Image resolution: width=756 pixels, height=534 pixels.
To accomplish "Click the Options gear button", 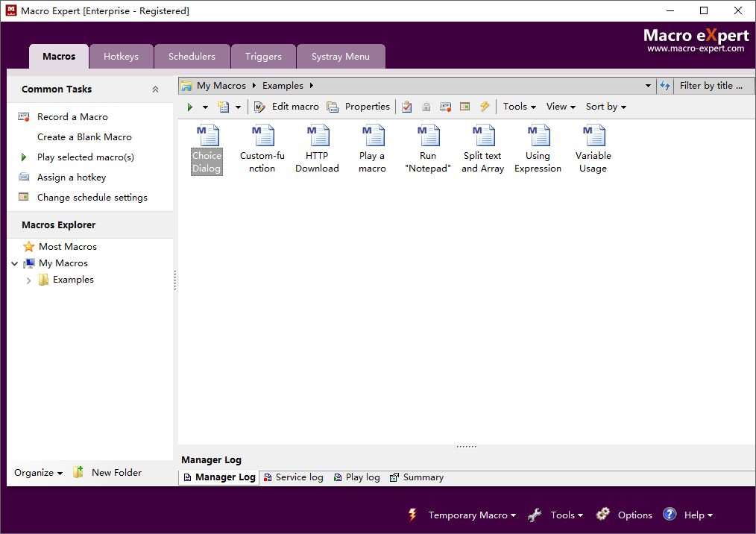I will (624, 515).
